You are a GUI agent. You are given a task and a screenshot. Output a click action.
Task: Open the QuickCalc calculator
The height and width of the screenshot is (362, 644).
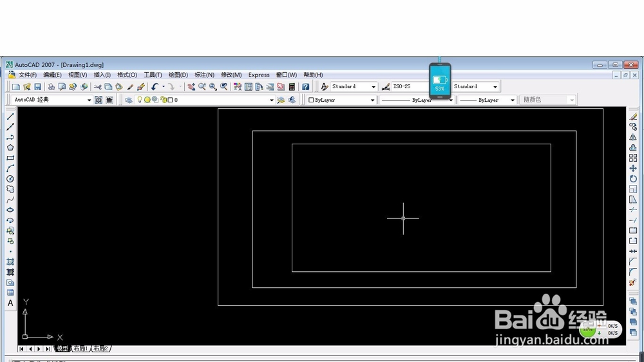[292, 87]
